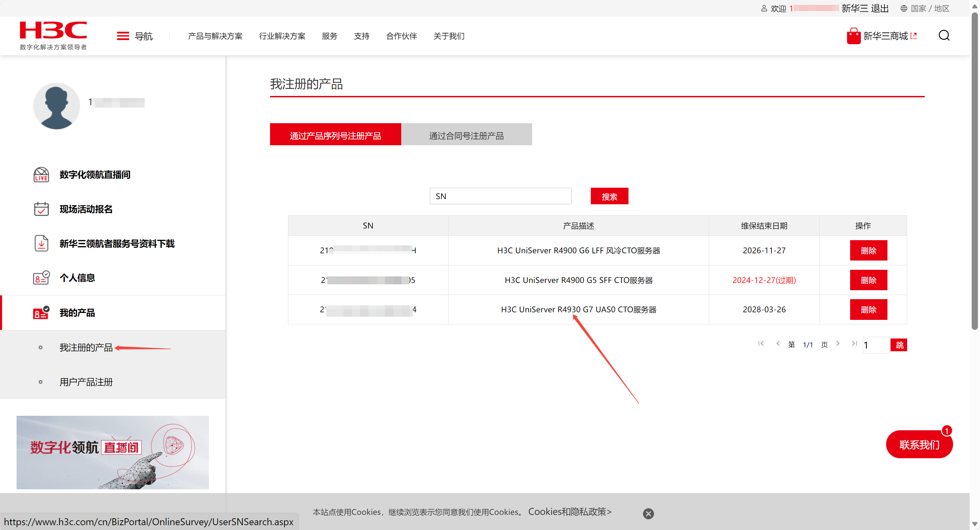This screenshot has height=530, width=980.
Task: Go to the last page arrow
Action: click(x=854, y=344)
